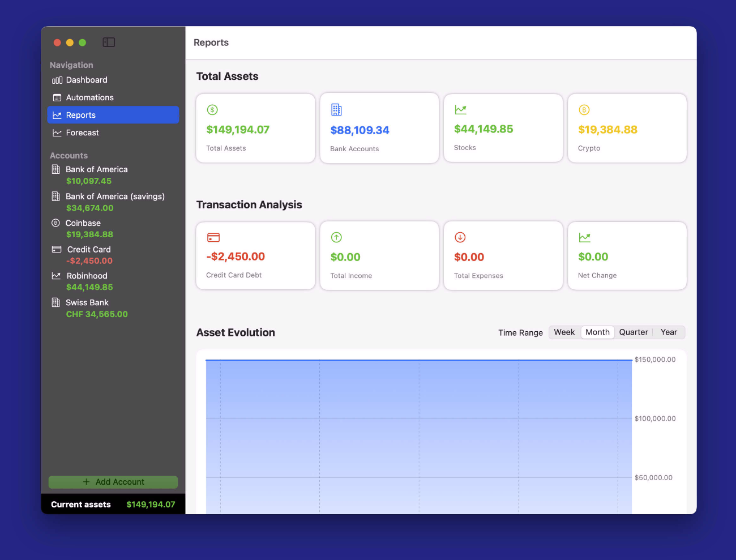Open the Bank Accounts summary card

(x=379, y=129)
